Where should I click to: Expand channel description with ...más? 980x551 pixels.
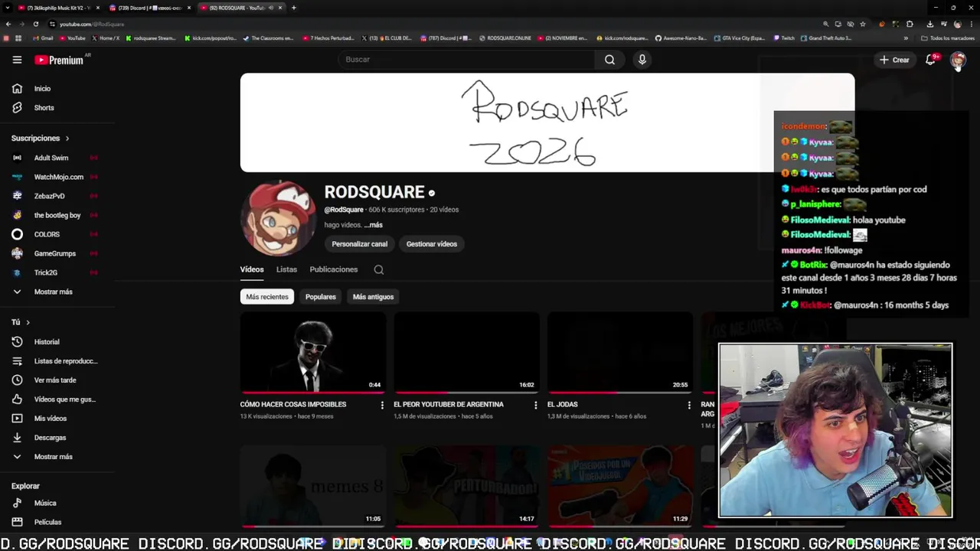pyautogui.click(x=373, y=225)
